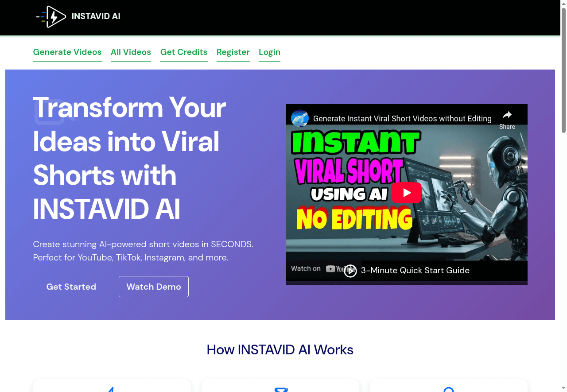Click the scrollbar up arrow

coord(563,4)
